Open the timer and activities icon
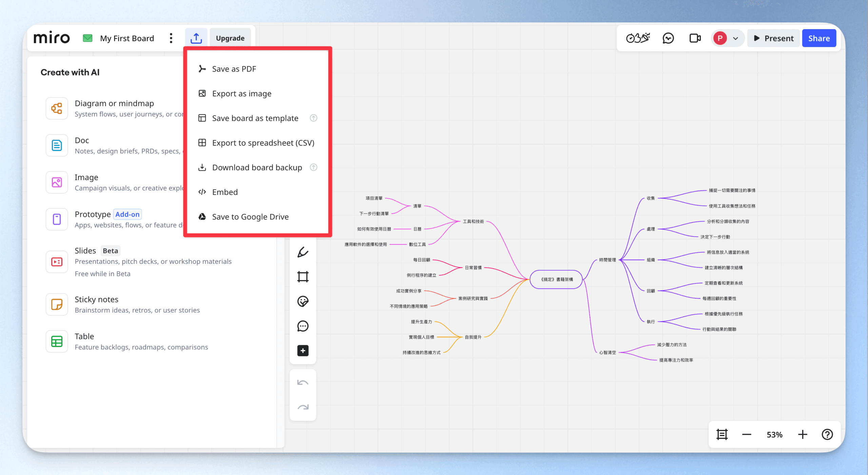The width and height of the screenshot is (868, 475). tap(637, 38)
